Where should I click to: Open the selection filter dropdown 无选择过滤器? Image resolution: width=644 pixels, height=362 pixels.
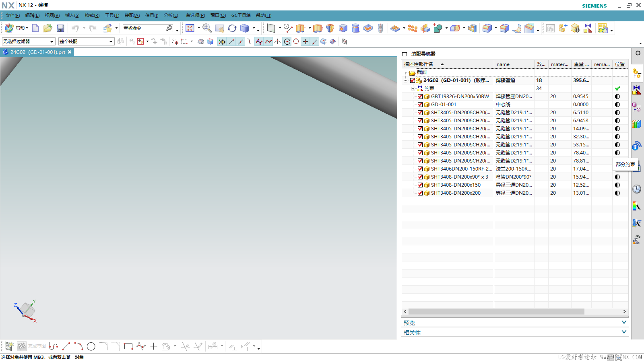point(29,41)
